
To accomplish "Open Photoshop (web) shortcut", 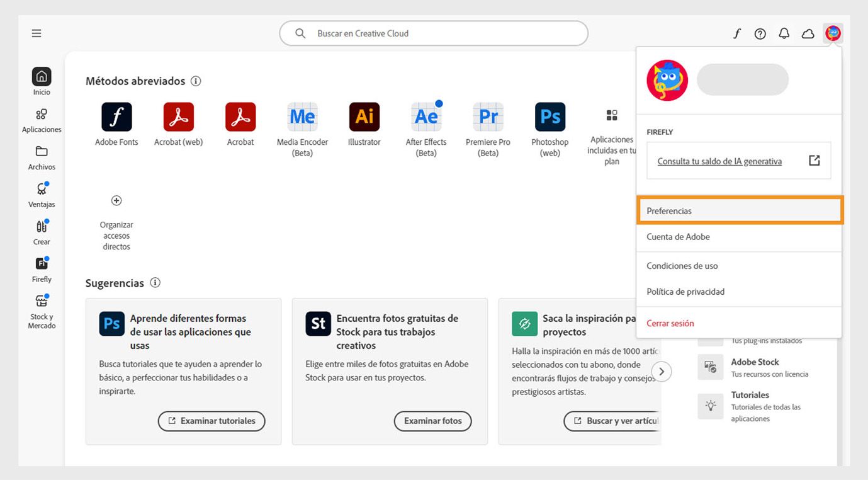I will 550,117.
